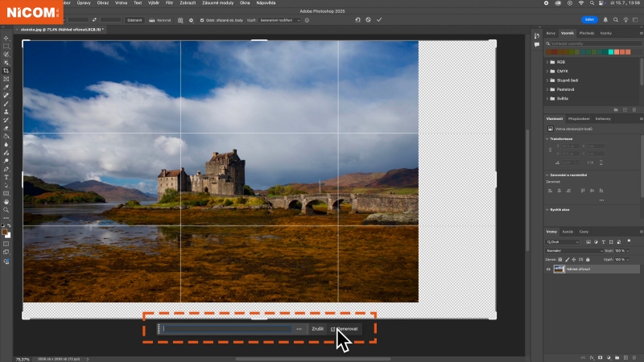Cancel the crop with the circle-slash icon
The image size is (644, 362).
369,19
